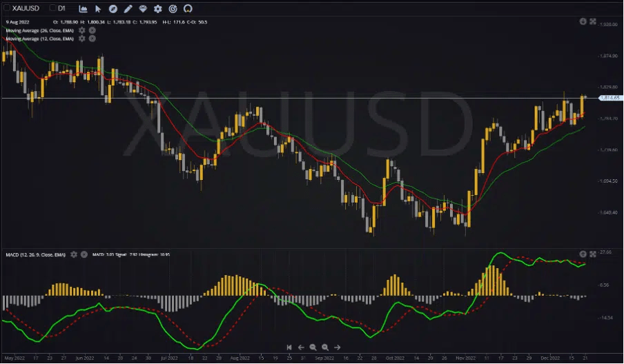Click the D1 timeframe label
Screen dimensions: 624x364
click(61, 8)
